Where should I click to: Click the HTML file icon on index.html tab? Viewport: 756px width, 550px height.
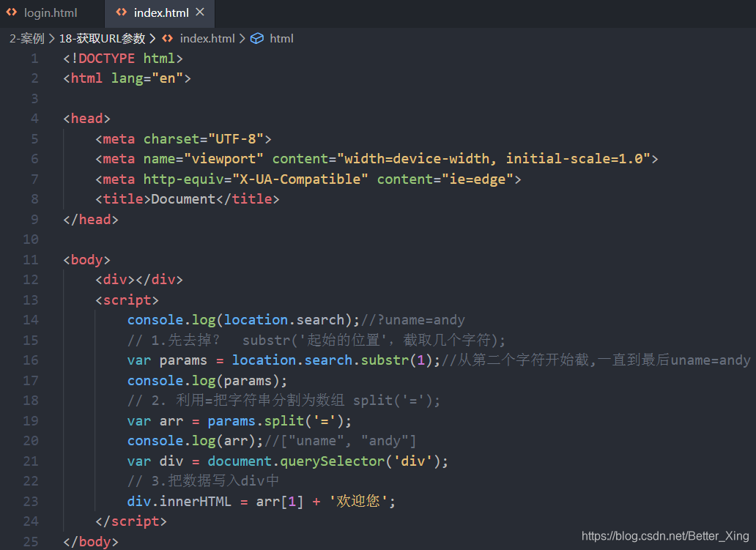tap(122, 12)
